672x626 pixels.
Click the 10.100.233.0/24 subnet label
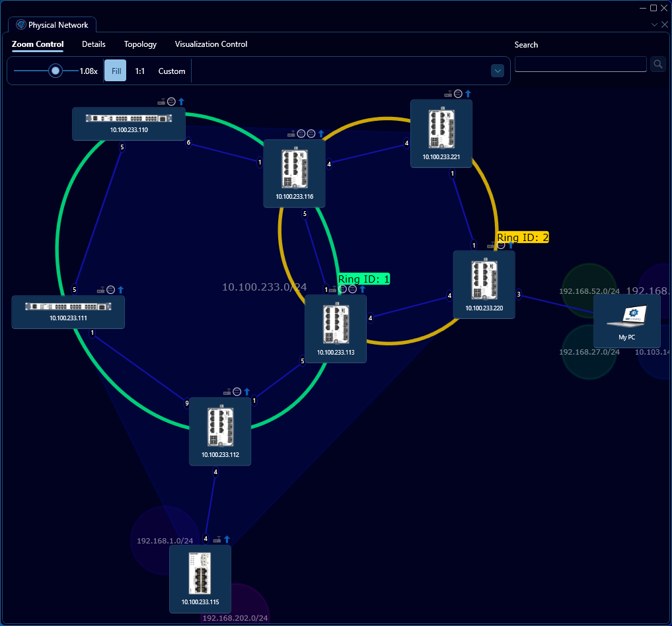pos(264,287)
